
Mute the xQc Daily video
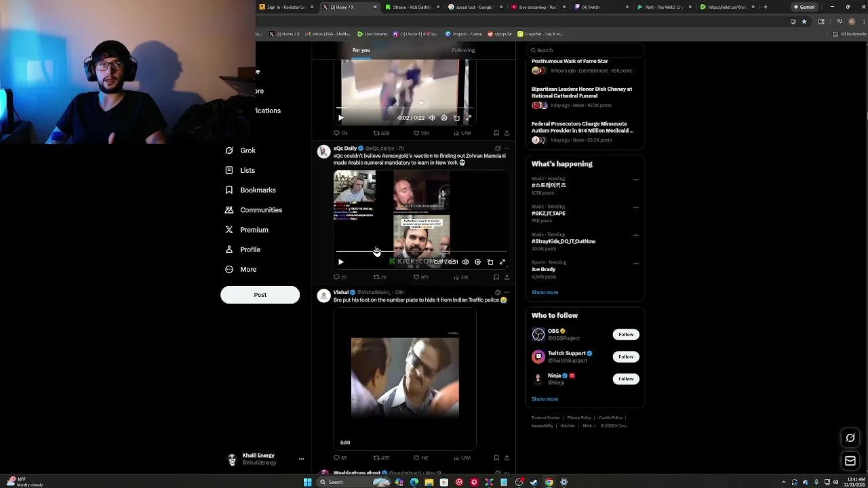465,262
